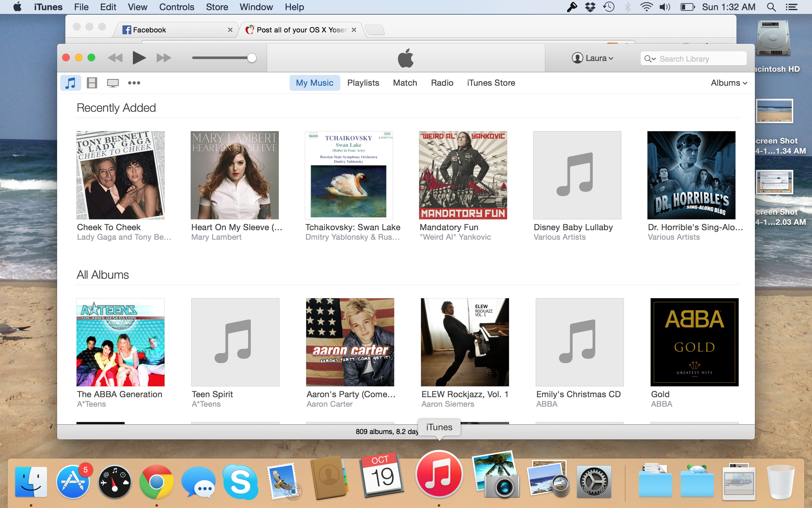Open the Edit menu
Screen dimensions: 812x508
pos(108,7)
